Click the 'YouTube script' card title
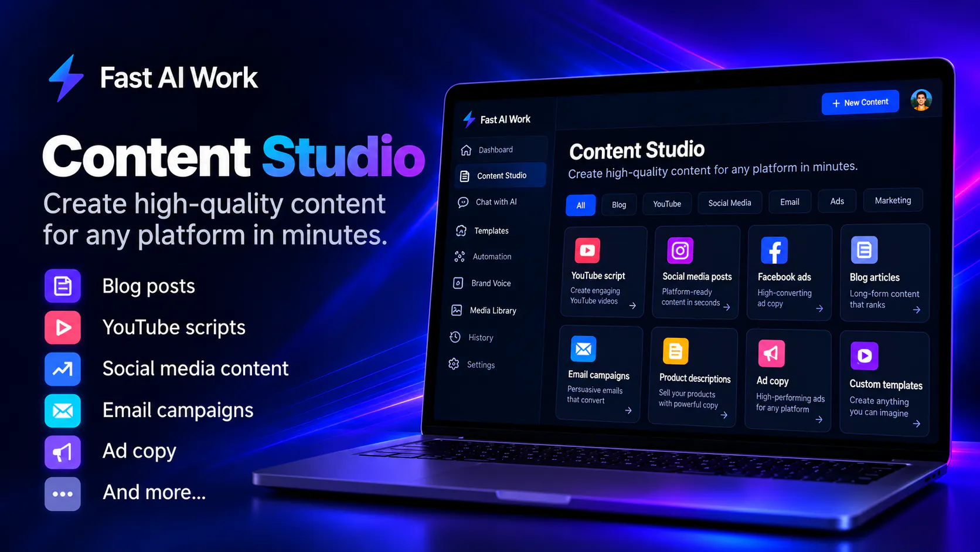The width and height of the screenshot is (980, 552). click(598, 276)
